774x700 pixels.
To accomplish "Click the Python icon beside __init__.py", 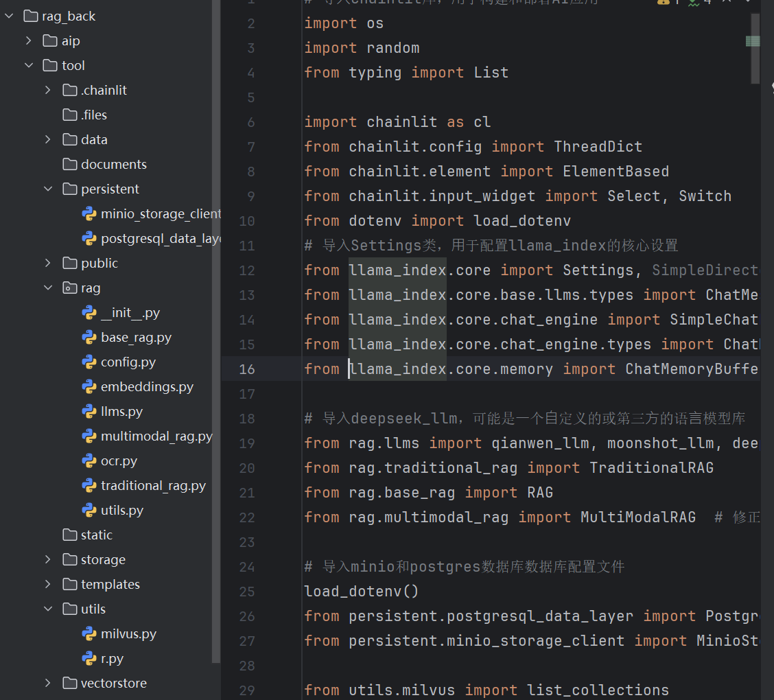I will click(x=90, y=312).
